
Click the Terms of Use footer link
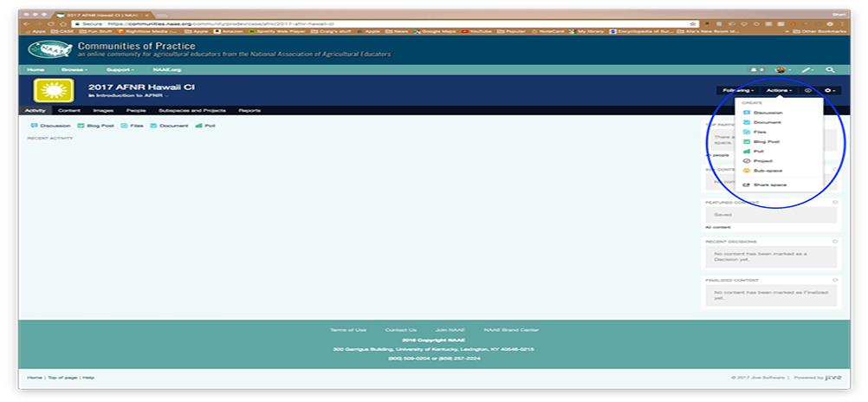pyautogui.click(x=348, y=330)
